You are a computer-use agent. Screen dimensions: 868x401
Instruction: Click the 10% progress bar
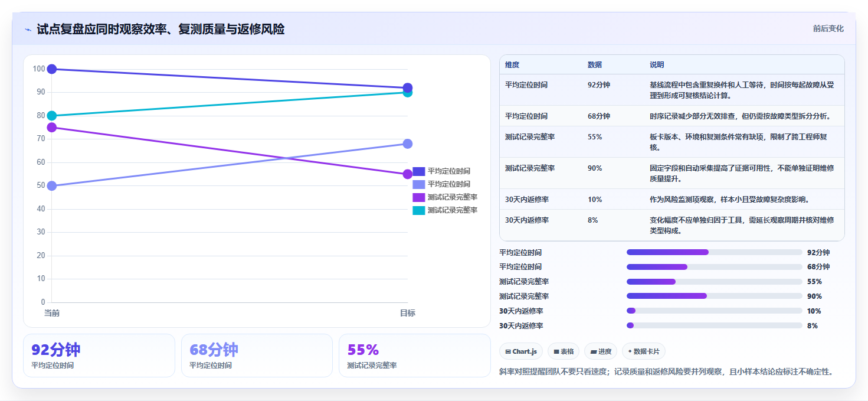click(714, 311)
